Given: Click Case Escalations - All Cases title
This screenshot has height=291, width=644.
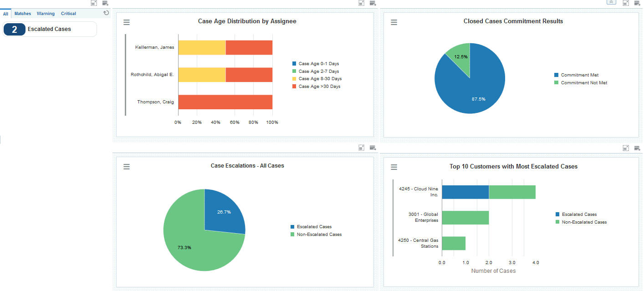Looking at the screenshot, I should [247, 166].
